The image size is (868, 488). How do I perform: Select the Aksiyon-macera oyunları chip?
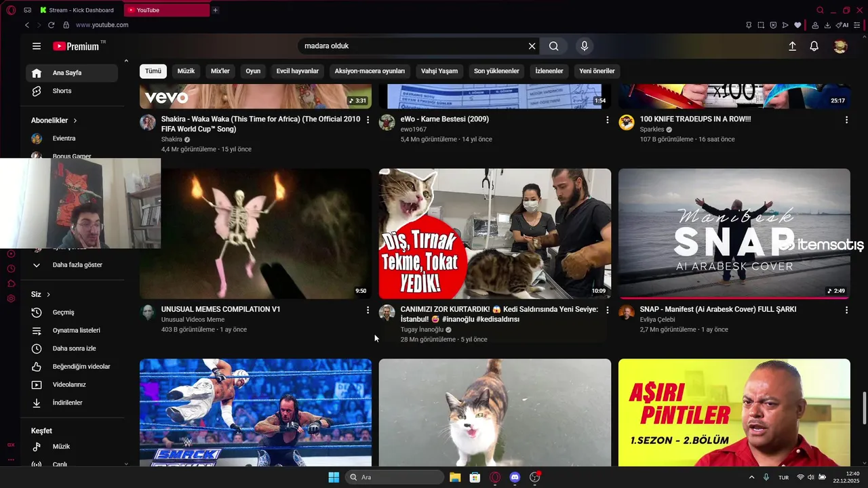pyautogui.click(x=370, y=71)
